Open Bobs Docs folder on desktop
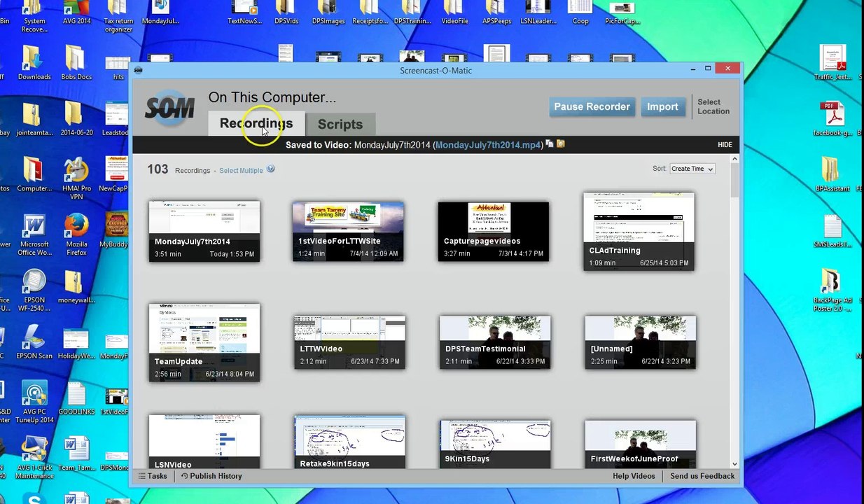864x504 pixels. [x=76, y=64]
